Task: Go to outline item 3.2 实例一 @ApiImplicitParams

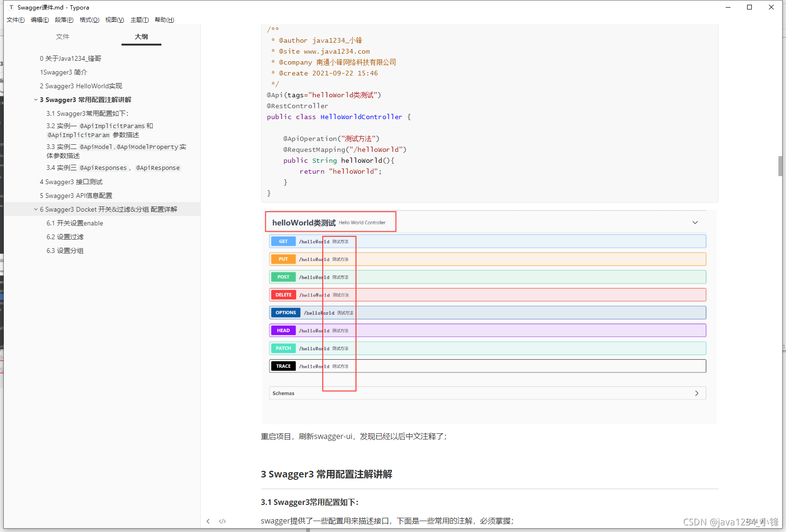Action: [x=100, y=130]
